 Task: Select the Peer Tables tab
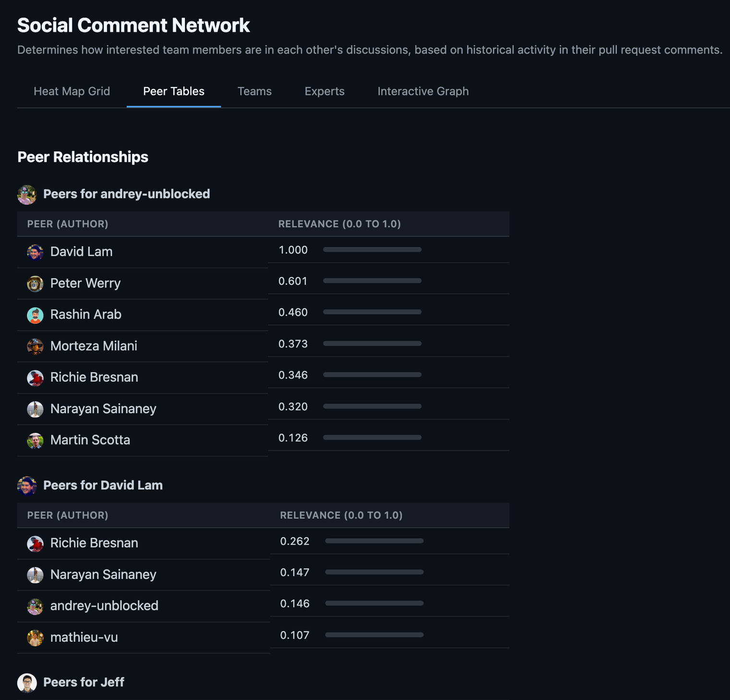click(x=173, y=91)
